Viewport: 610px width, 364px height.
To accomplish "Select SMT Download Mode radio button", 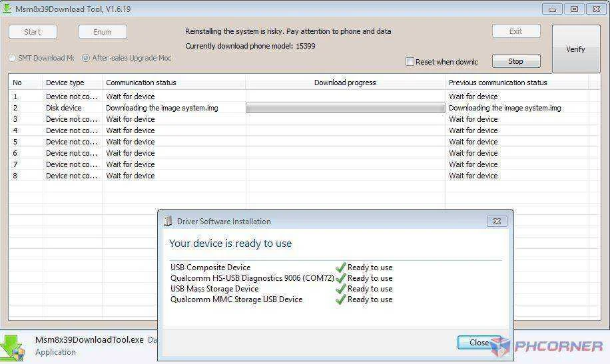I will tap(13, 58).
